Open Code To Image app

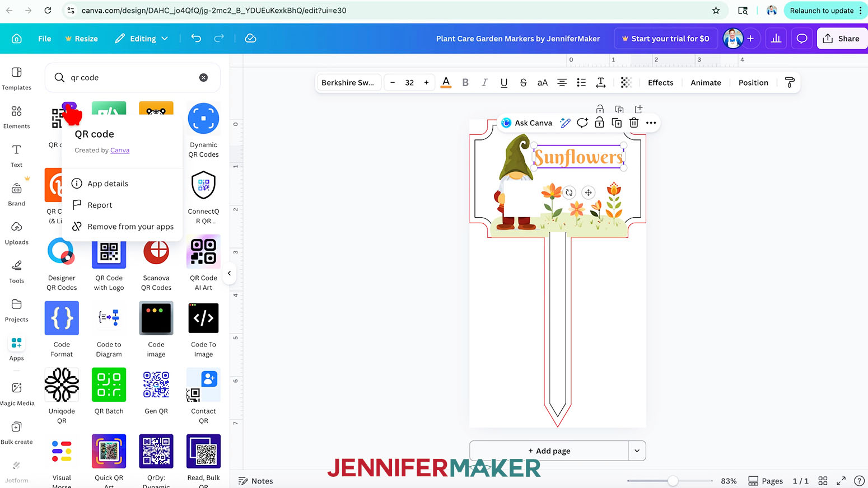[203, 330]
